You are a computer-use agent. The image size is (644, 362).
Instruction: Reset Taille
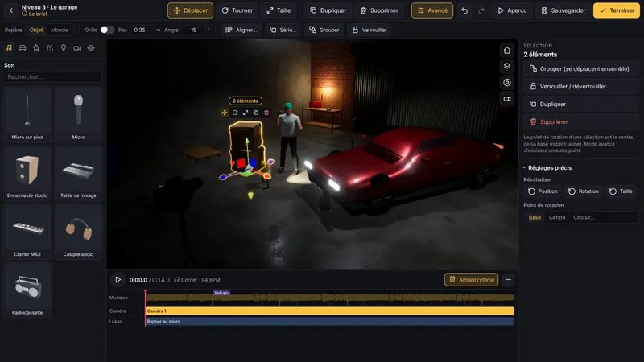[x=621, y=191]
